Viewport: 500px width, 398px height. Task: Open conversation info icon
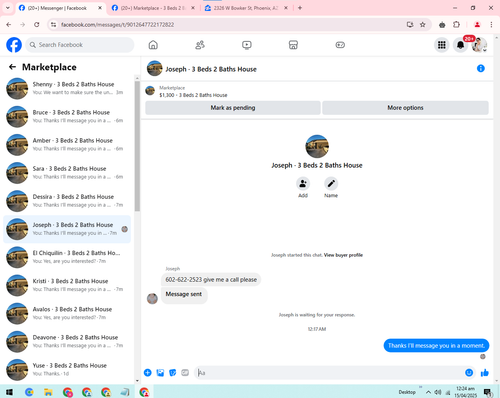pyautogui.click(x=481, y=68)
